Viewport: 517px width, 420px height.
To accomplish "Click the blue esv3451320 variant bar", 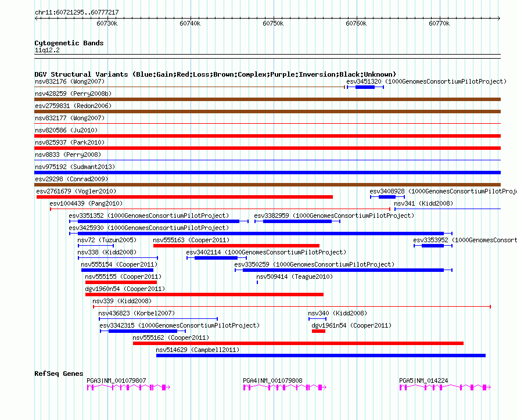I will pos(365,87).
